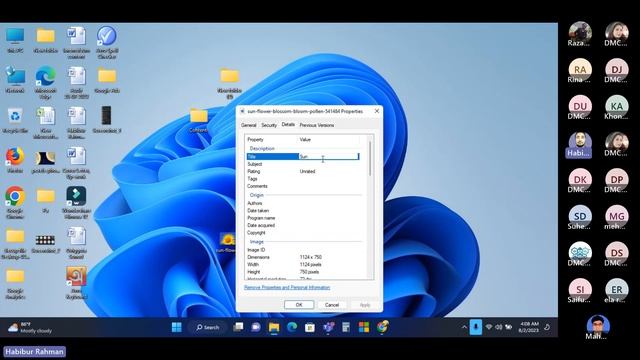
Task: Select the Program name property row
Action: 303,218
